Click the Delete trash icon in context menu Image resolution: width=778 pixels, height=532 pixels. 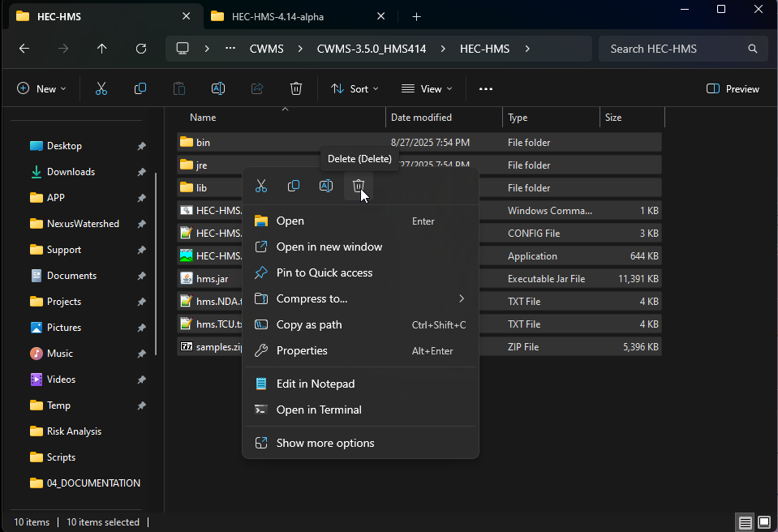coord(358,187)
